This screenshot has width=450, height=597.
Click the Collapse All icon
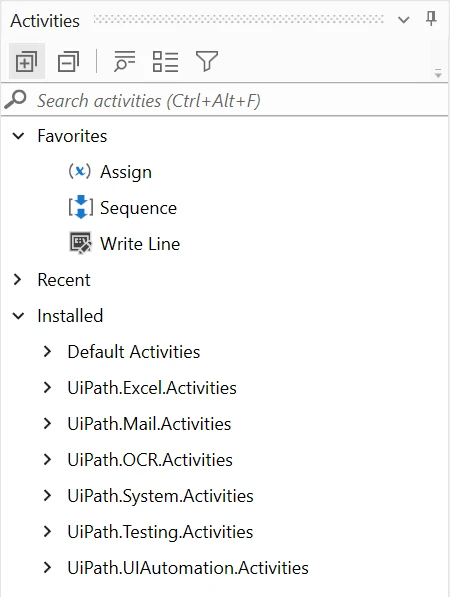69,61
